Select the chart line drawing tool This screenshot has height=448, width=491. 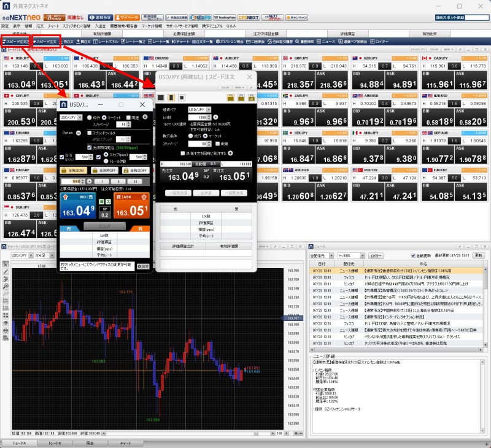6,272
